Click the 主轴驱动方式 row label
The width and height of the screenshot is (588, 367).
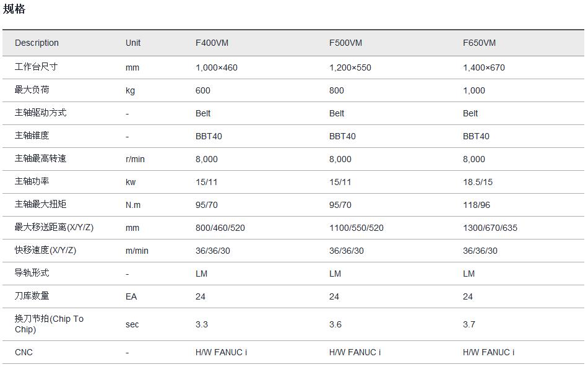pyautogui.click(x=40, y=113)
